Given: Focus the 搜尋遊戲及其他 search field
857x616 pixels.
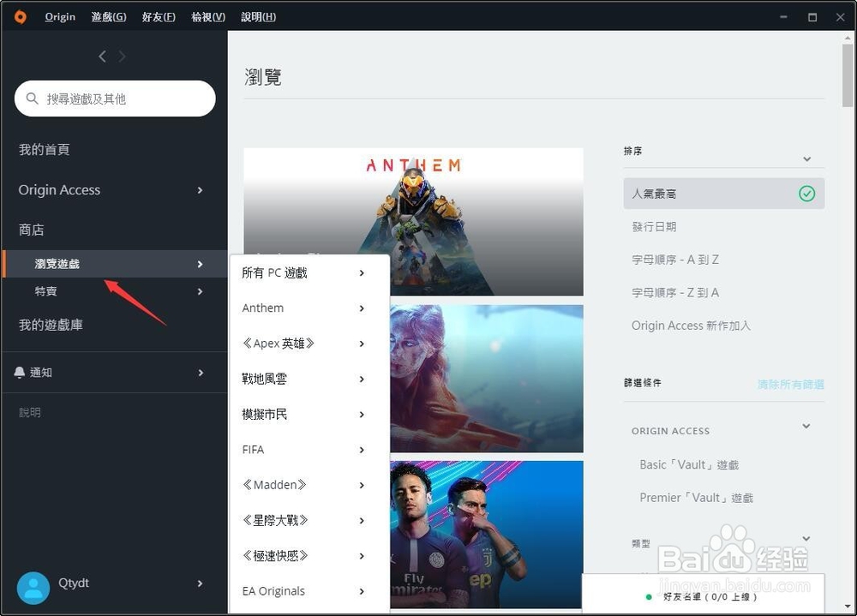Looking at the screenshot, I should 115,99.
